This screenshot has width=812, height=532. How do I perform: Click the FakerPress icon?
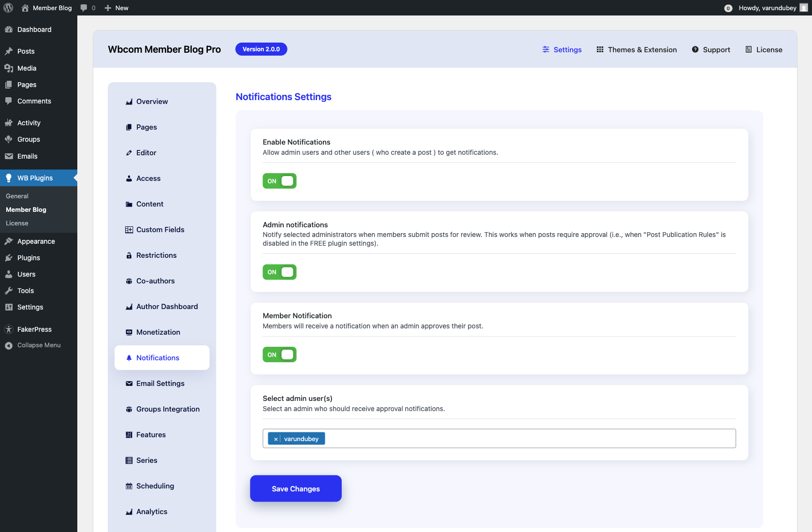[x=9, y=329]
